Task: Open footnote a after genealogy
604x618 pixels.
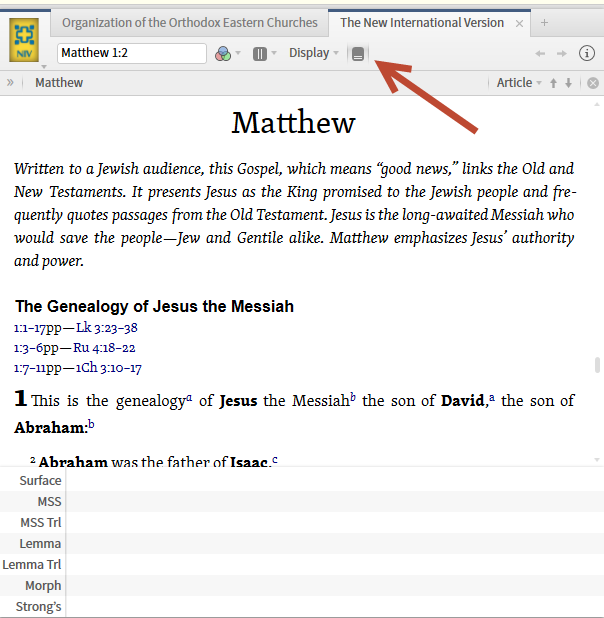Action: point(189,397)
